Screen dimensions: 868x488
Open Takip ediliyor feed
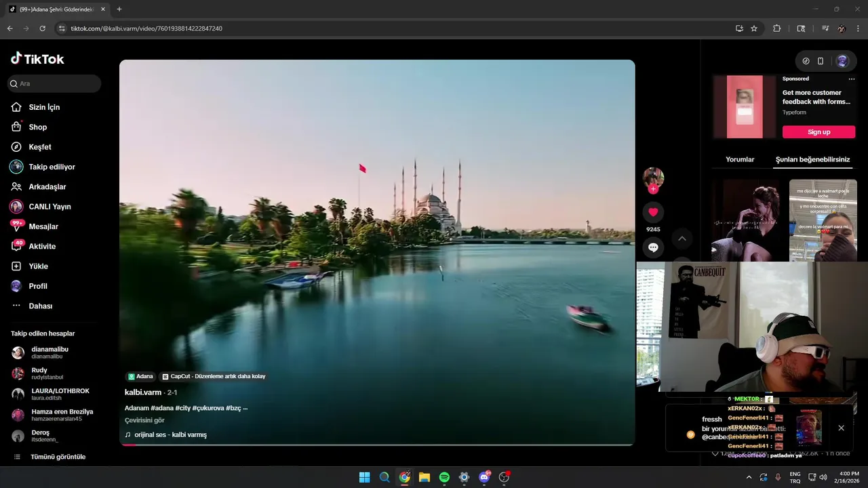tap(52, 167)
